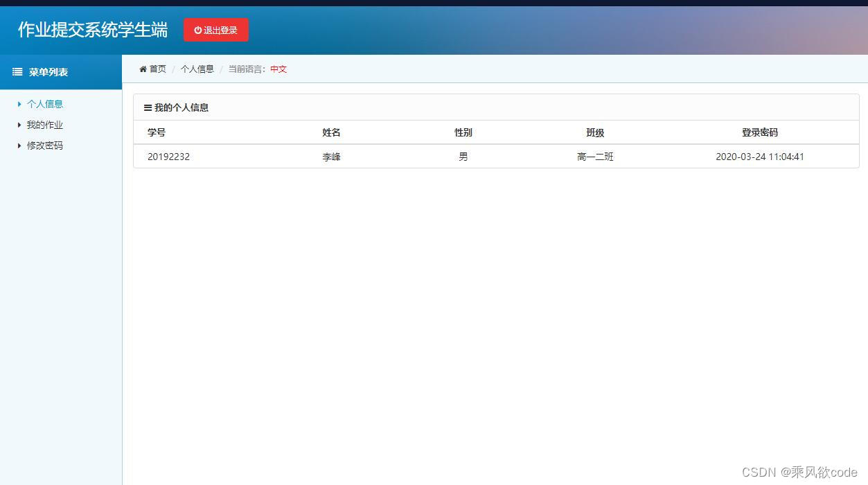Open 个人信息 in the sidebar menu
Screen dimensions: 868x485
click(45, 104)
